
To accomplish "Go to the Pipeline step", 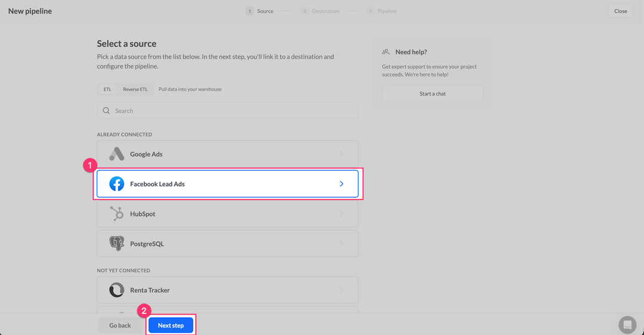I will point(382,11).
